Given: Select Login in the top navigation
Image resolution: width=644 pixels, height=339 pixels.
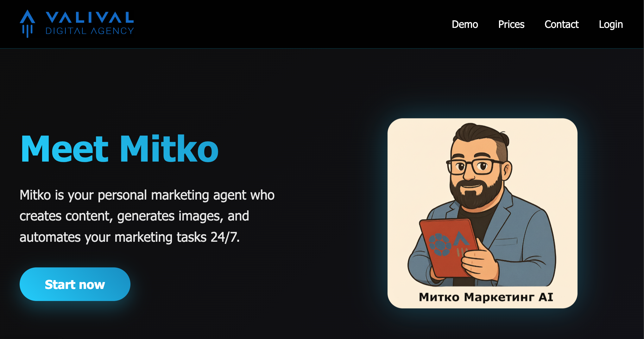Looking at the screenshot, I should [x=611, y=25].
